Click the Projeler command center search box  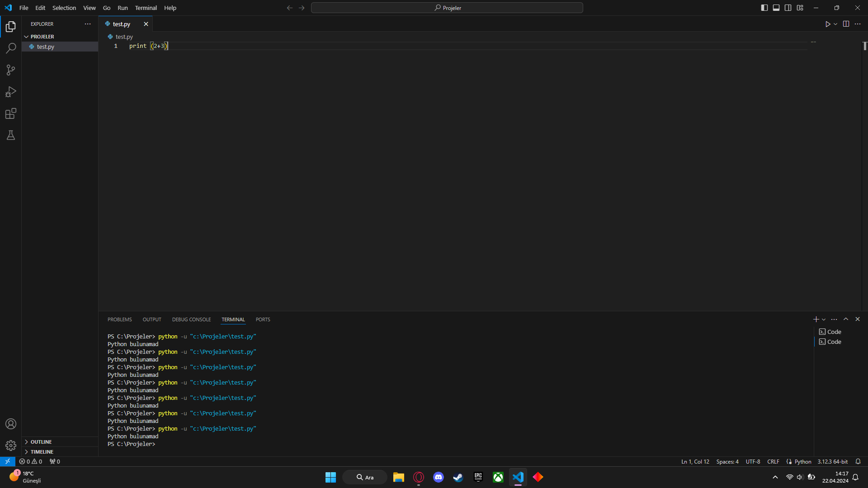coord(447,8)
